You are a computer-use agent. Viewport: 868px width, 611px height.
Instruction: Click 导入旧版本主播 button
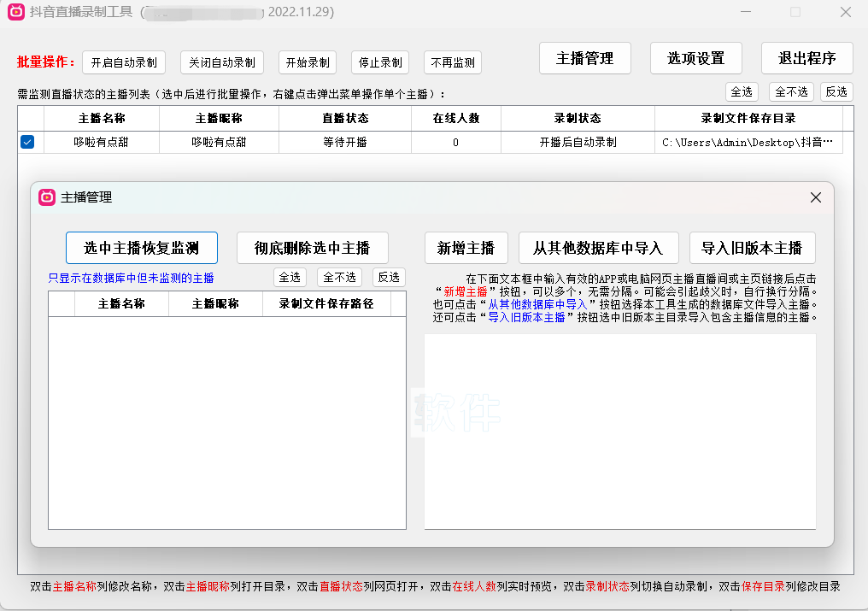[x=752, y=248]
